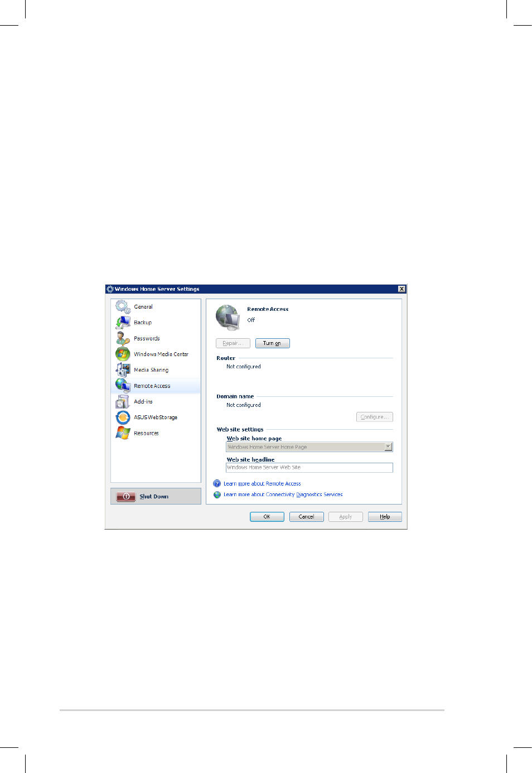
Task: Open Learn more about Remote Access link
Action: (x=262, y=484)
